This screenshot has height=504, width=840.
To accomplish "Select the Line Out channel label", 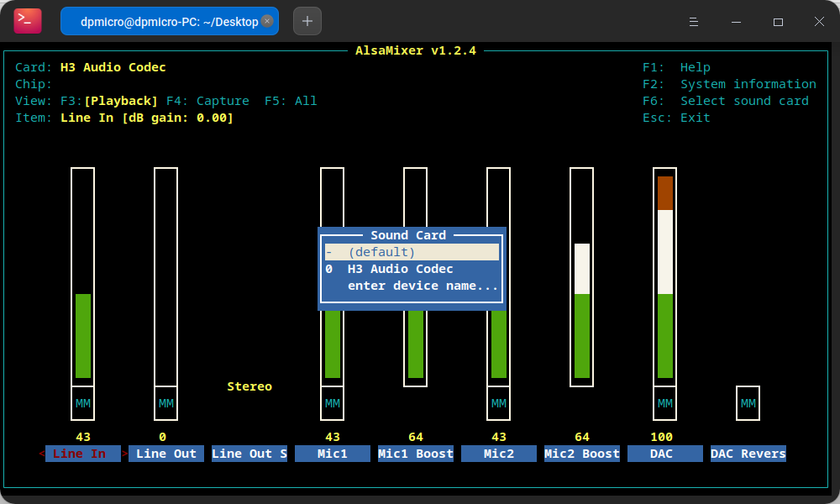I will click(x=166, y=454).
